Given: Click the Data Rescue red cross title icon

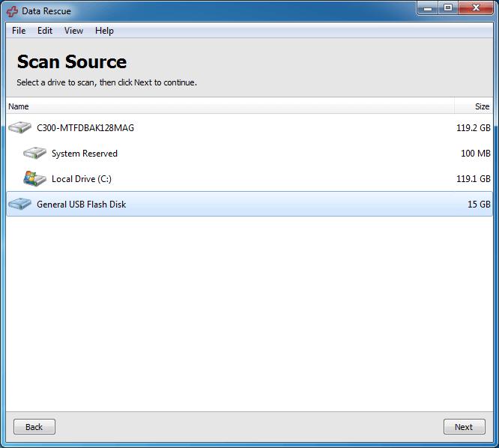Looking at the screenshot, I should point(12,11).
